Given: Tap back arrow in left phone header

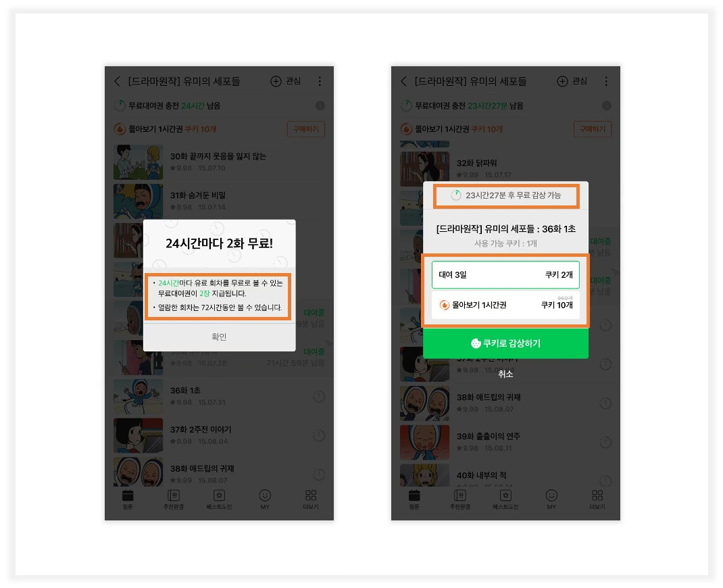Looking at the screenshot, I should 117,81.
